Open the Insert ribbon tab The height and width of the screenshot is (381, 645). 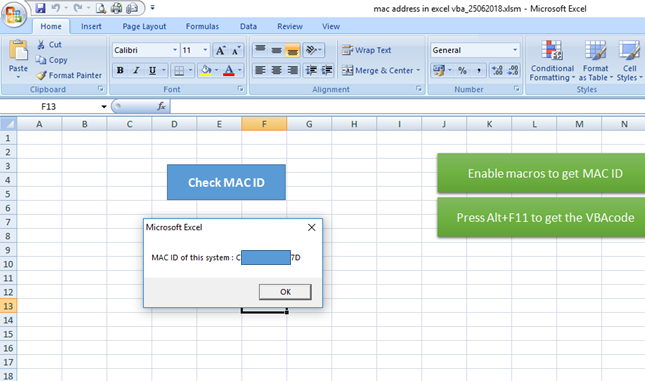click(91, 26)
